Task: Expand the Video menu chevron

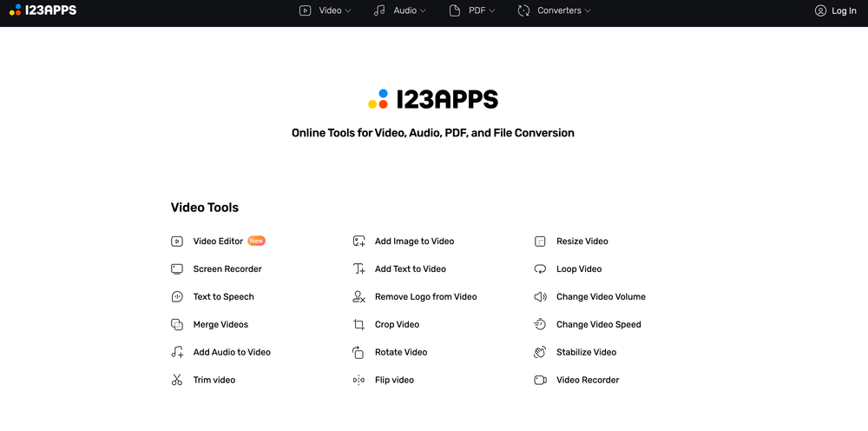Action: tap(348, 10)
